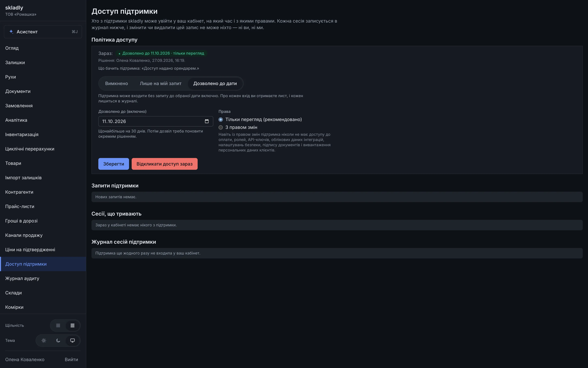
Task: Switch to compact density icon
Action: pos(72,325)
